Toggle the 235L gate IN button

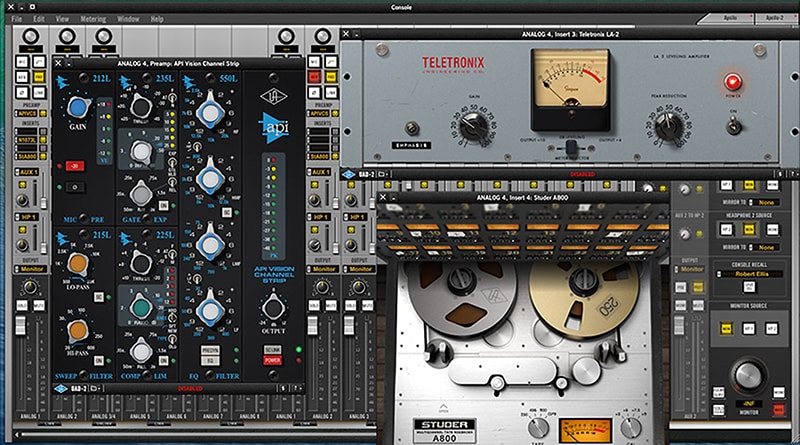pos(163,205)
